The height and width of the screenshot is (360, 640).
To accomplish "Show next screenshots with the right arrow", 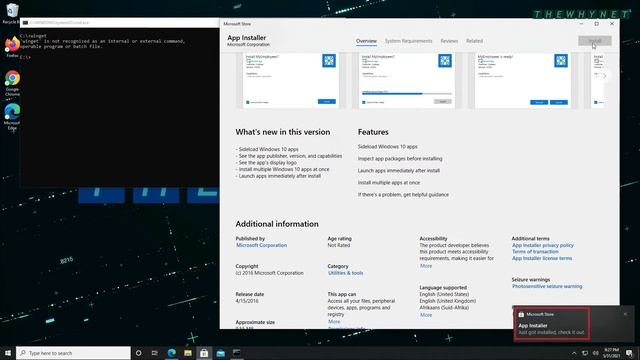I will [604, 76].
